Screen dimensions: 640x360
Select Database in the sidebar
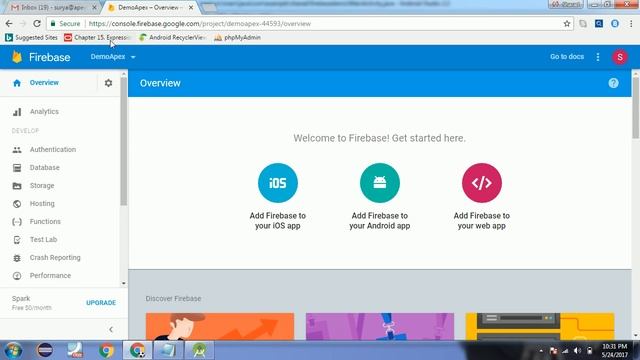[44, 168]
